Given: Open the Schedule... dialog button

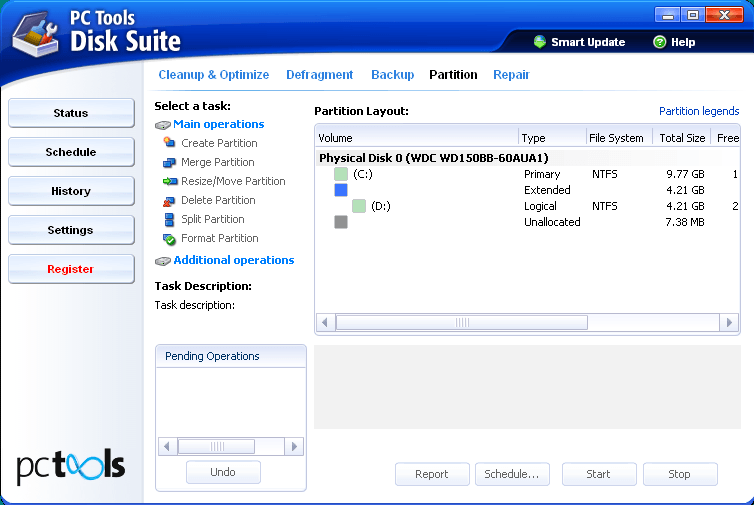Looking at the screenshot, I should click(x=512, y=474).
